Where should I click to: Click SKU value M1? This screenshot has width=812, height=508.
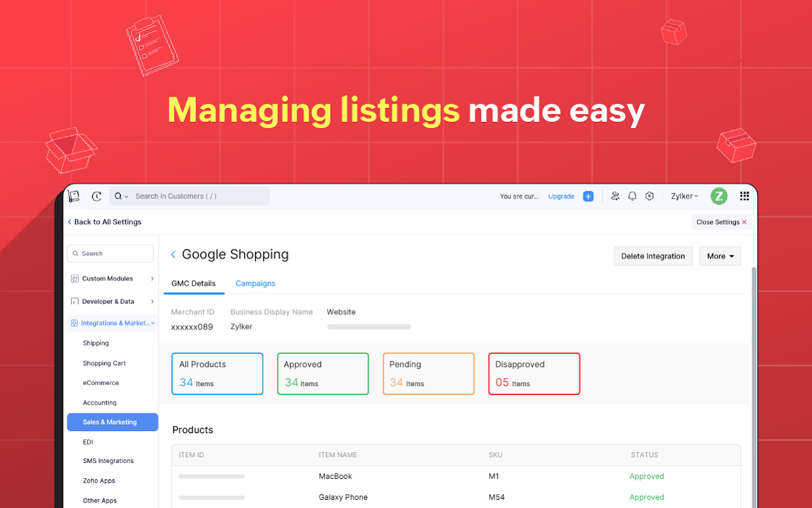(x=494, y=476)
